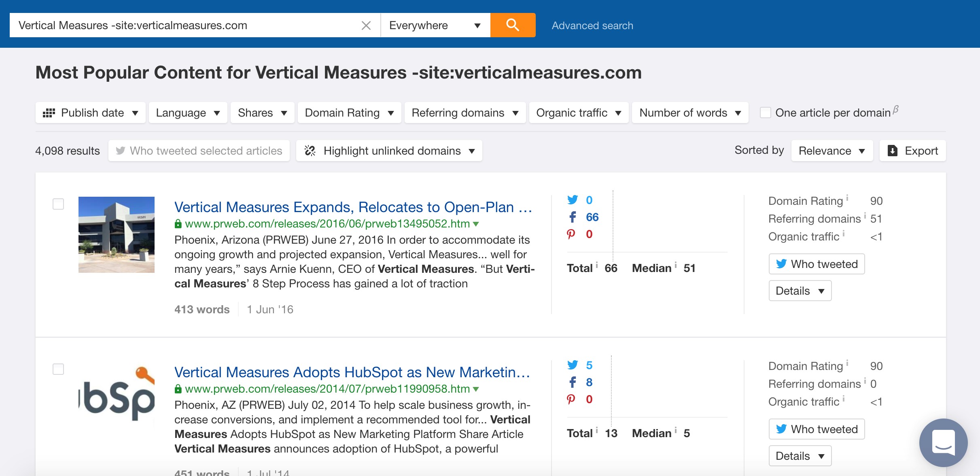Click Referring domains value 51
The width and height of the screenshot is (980, 476).
876,219
